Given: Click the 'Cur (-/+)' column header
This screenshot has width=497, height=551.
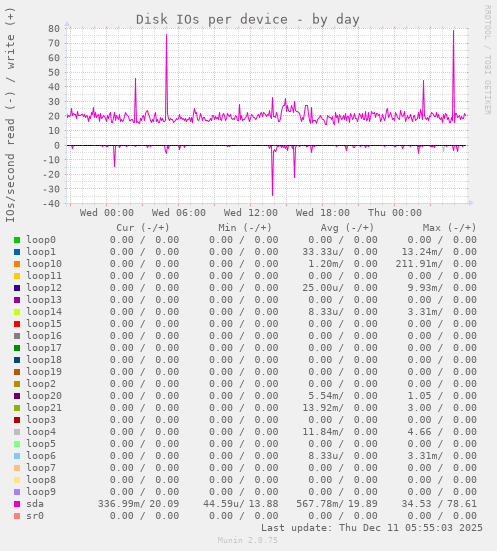Looking at the screenshot, I should (143, 228).
